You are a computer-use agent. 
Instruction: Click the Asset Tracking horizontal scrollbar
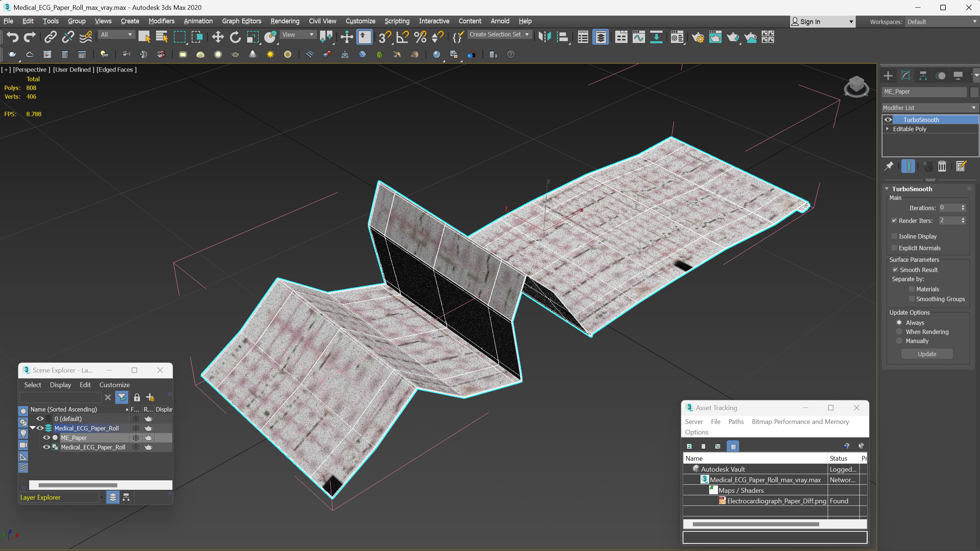click(756, 524)
